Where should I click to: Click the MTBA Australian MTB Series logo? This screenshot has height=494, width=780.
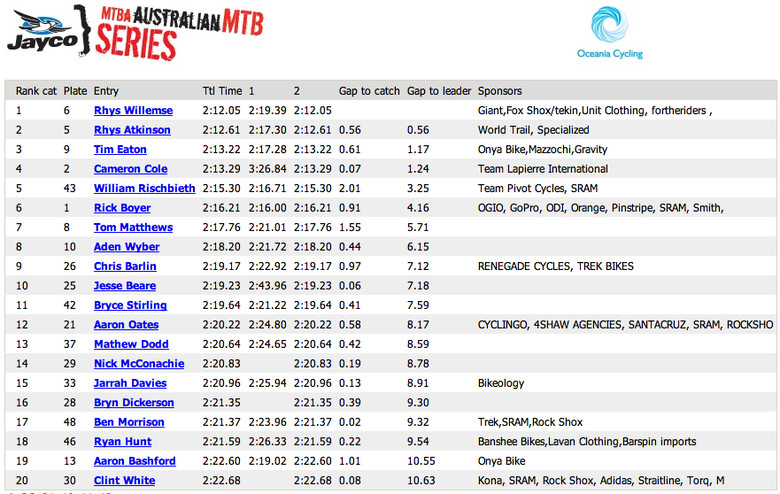click(179, 33)
